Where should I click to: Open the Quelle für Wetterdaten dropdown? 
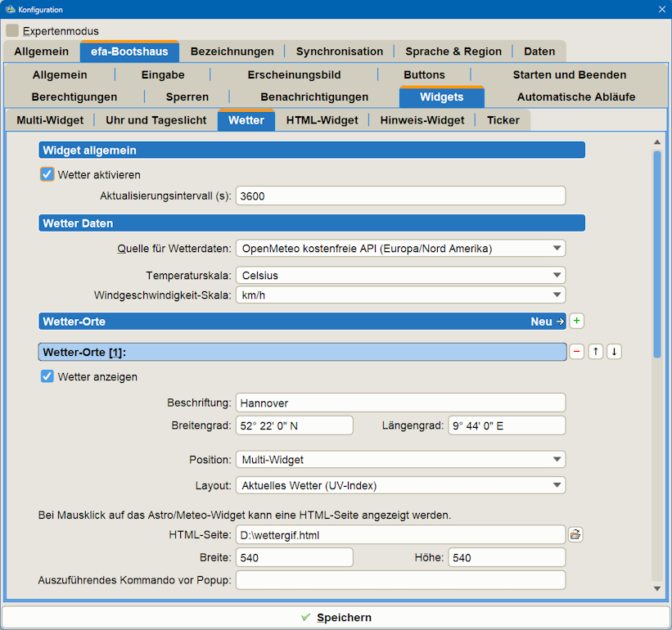[400, 248]
